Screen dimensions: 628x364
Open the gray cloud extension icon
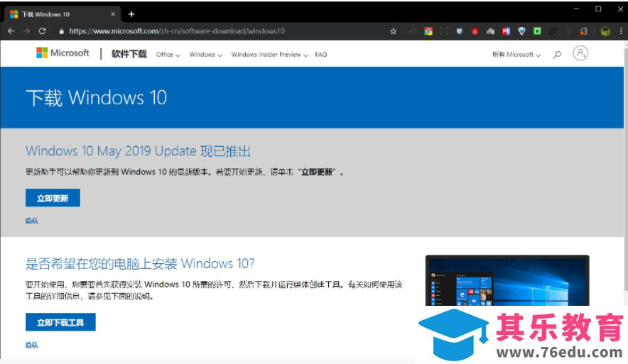[x=491, y=31]
